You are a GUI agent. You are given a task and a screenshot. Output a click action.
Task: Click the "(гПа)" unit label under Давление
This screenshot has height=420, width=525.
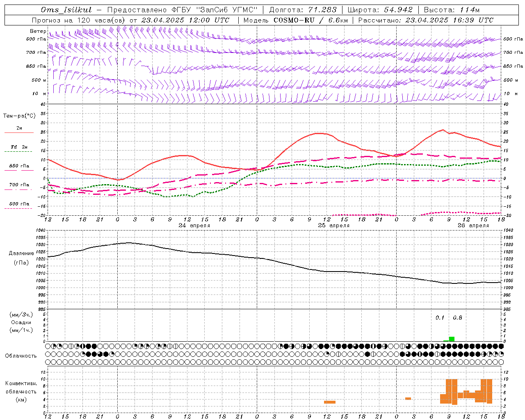click(21, 262)
